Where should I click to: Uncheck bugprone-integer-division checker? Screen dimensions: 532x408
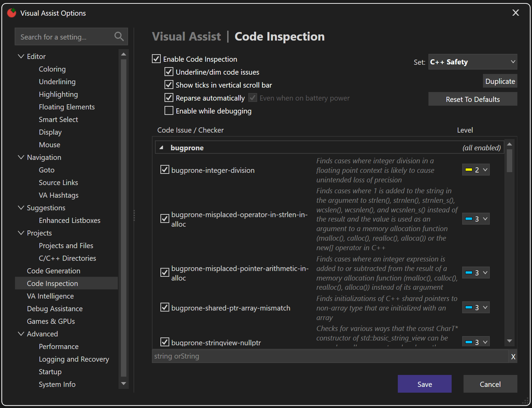[x=165, y=169]
